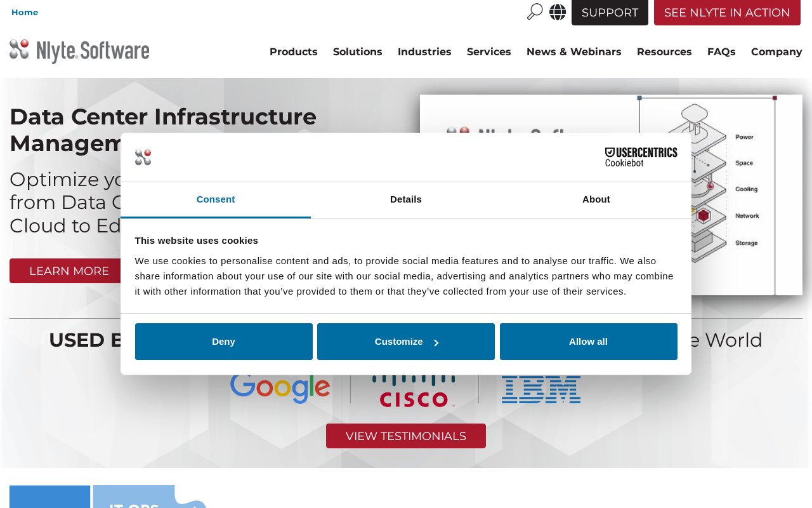812x508 pixels.
Task: Click the VIEW TESTIMONIALS button
Action: (x=406, y=436)
